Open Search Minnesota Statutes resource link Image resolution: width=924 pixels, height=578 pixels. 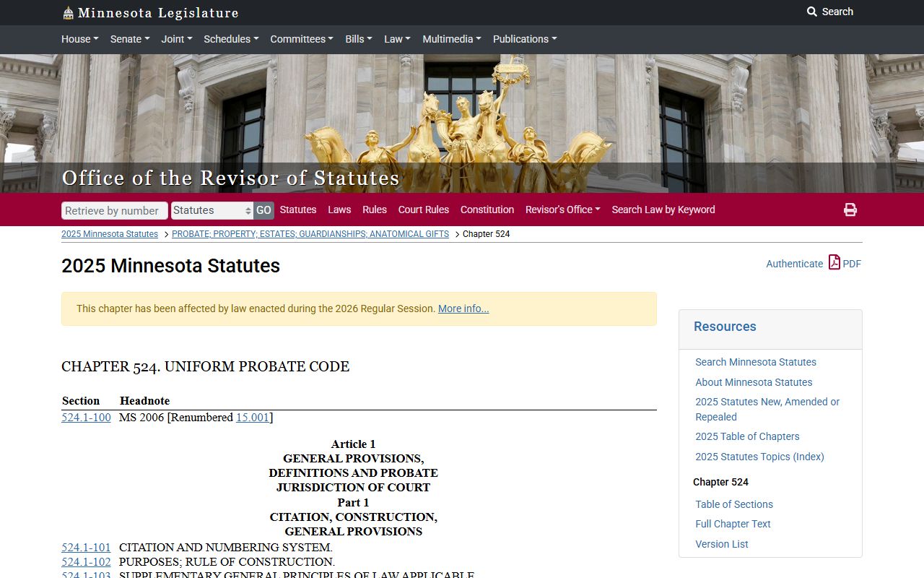point(756,362)
